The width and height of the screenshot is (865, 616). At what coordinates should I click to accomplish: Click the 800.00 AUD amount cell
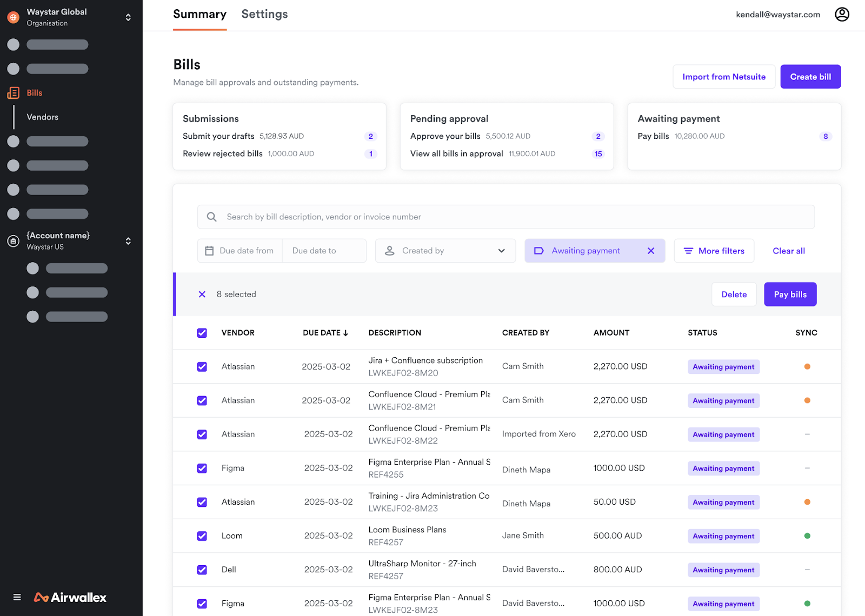click(618, 570)
